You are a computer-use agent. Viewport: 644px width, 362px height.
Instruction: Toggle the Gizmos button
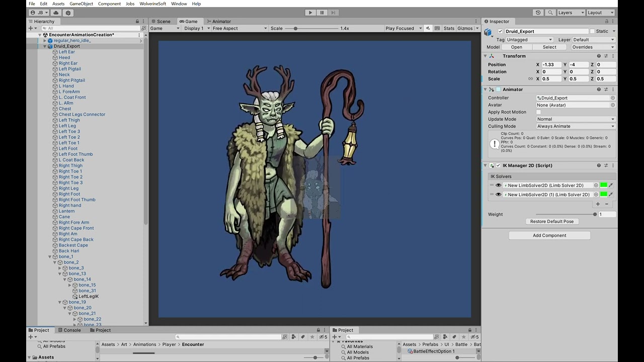(465, 28)
